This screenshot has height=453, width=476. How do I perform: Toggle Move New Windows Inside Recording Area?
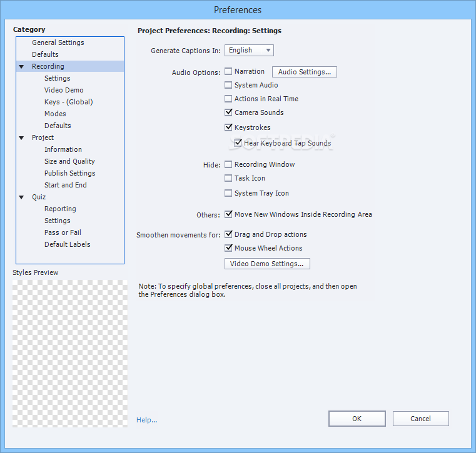[228, 214]
